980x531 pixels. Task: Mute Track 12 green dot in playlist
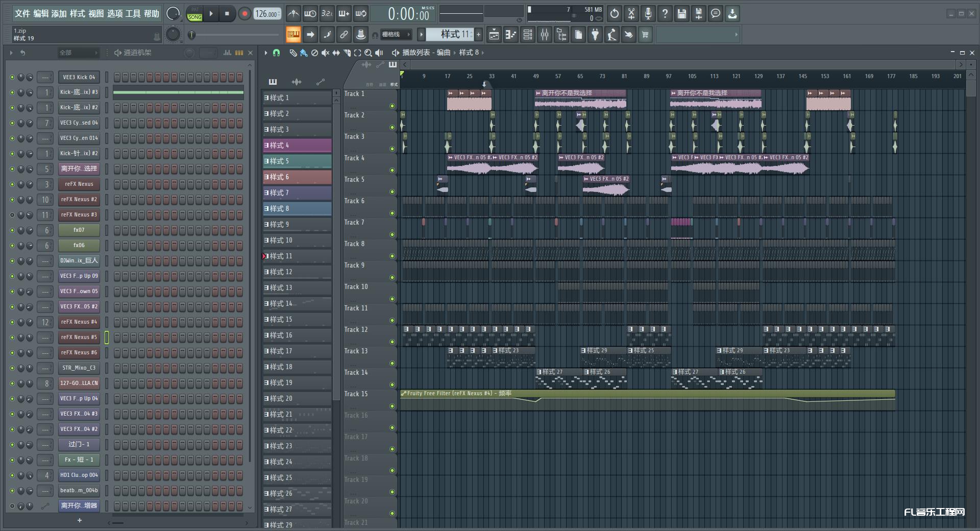pyautogui.click(x=392, y=342)
